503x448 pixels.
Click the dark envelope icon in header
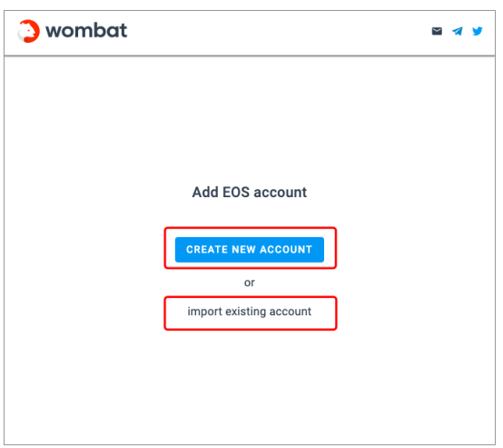click(x=437, y=31)
